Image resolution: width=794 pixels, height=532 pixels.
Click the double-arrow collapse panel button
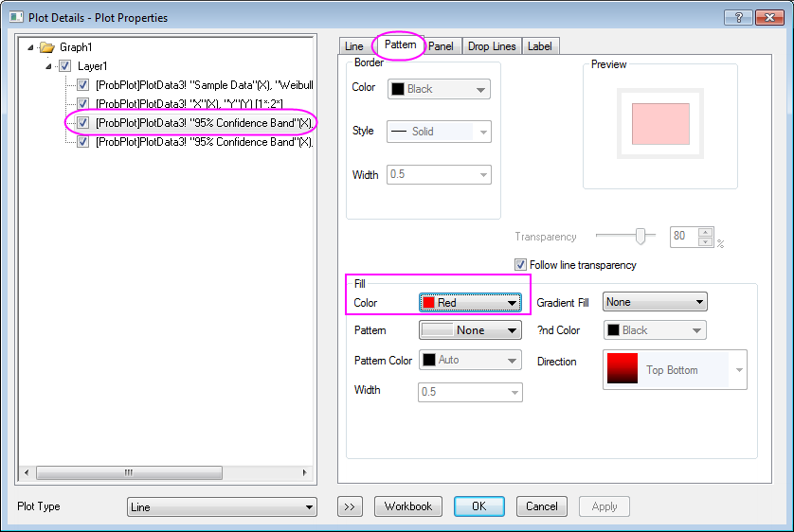click(350, 506)
